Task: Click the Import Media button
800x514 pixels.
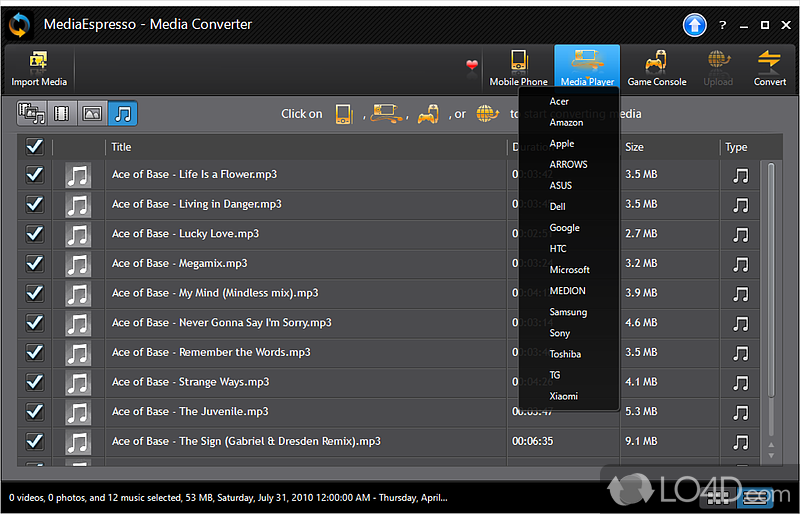Action: click(39, 69)
